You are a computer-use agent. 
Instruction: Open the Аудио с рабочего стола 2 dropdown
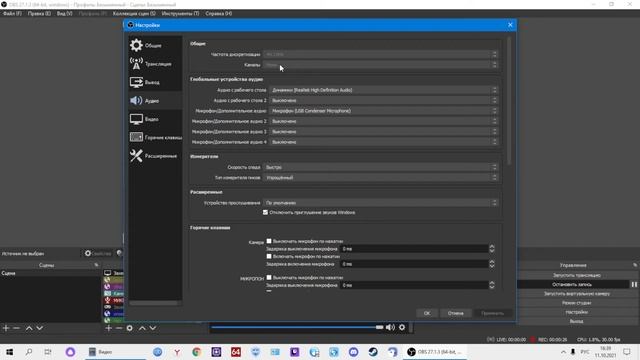[383, 100]
